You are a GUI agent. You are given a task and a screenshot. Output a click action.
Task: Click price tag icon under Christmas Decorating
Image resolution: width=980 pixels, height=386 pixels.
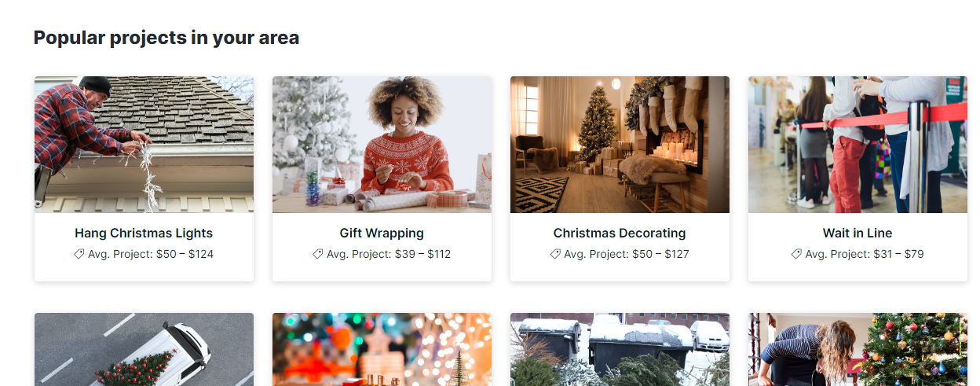(x=555, y=255)
